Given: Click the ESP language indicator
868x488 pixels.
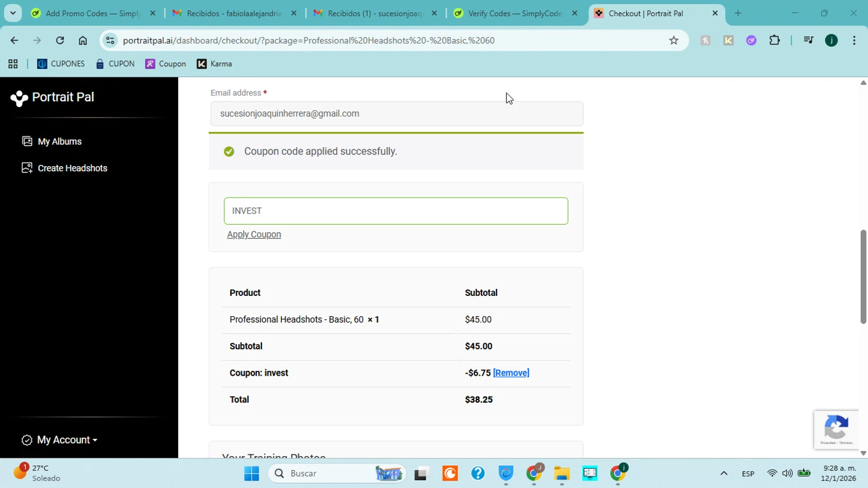Looking at the screenshot, I should (748, 474).
